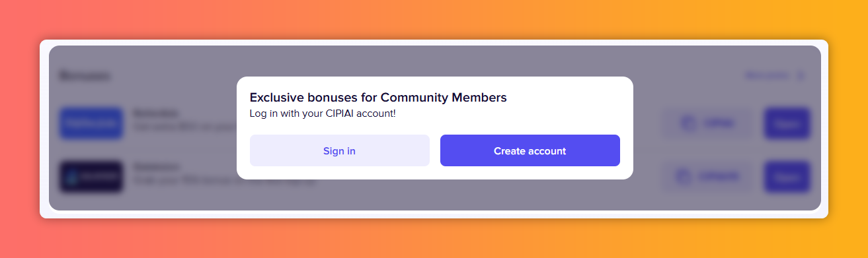Select the Create account button

[x=530, y=150]
